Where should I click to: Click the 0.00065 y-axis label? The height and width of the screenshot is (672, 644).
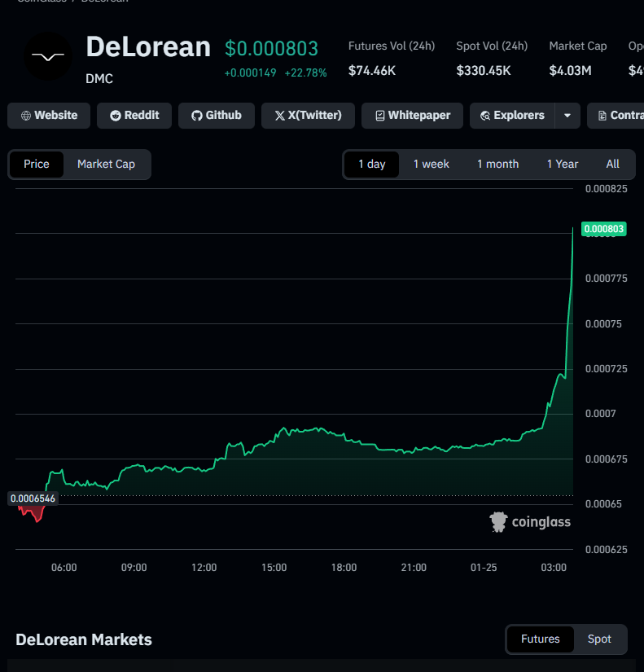point(603,504)
